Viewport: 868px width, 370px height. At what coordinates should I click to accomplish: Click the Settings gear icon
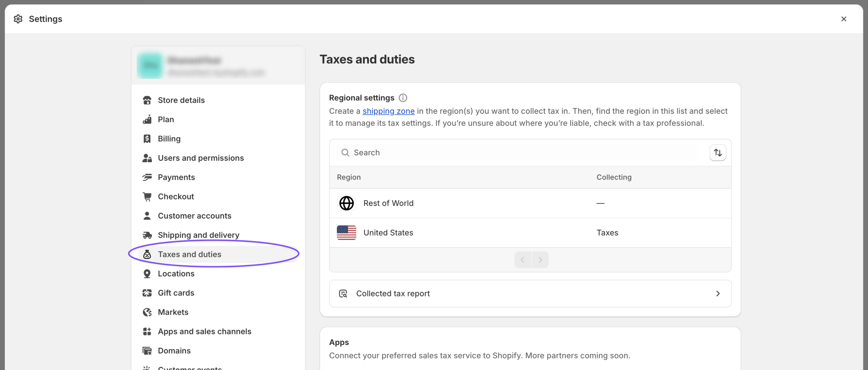(x=18, y=19)
